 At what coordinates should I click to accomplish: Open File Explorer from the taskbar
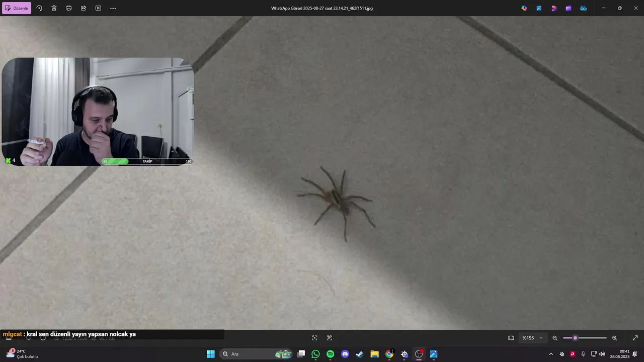[x=374, y=354]
